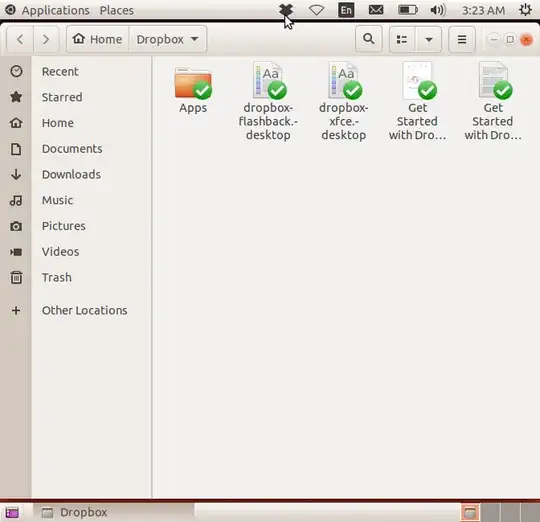Click the plus icon beside Other Locations
Image resolution: width=540 pixels, height=522 pixels.
coord(16,310)
